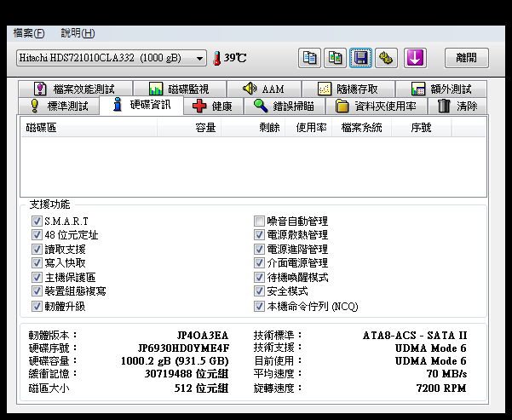This screenshot has height=420, width=512.
Task: Click the average speed 70 MB/s
Action: click(446, 374)
